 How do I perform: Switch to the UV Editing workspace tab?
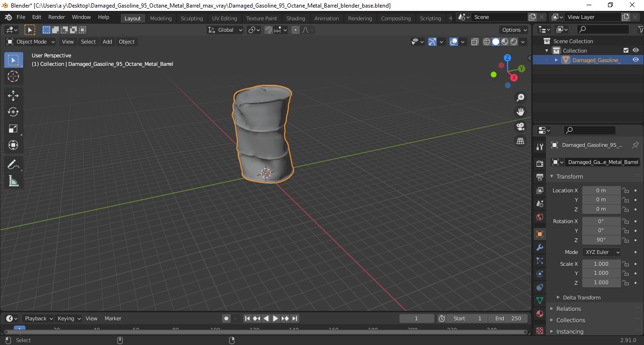224,18
